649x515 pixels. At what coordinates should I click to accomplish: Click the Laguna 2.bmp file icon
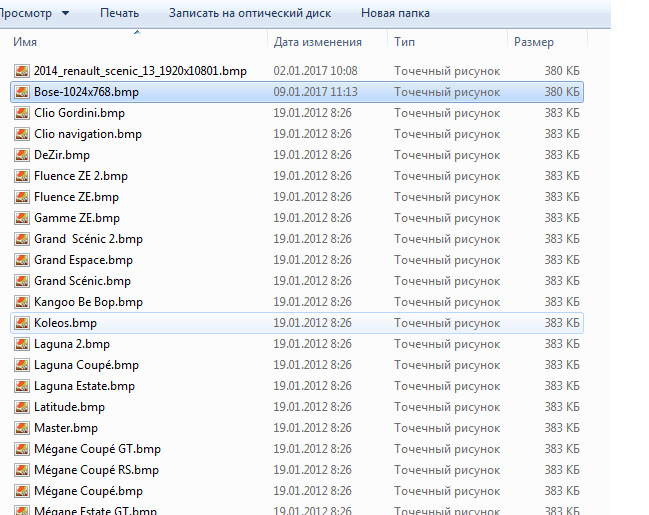point(22,344)
